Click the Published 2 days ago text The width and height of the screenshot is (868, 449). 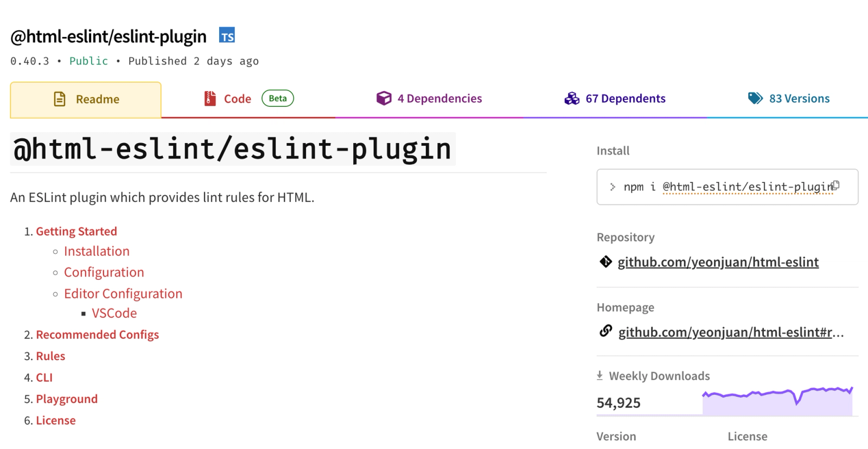tap(194, 61)
